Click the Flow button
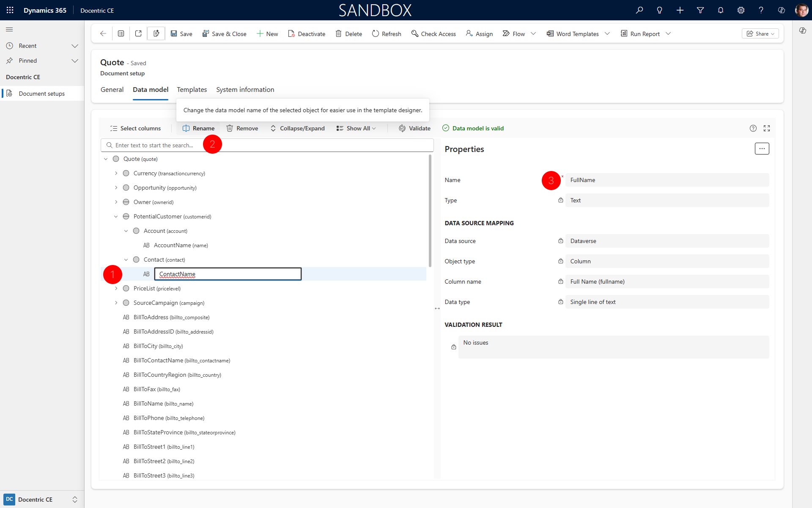The width and height of the screenshot is (812, 508). (x=514, y=33)
